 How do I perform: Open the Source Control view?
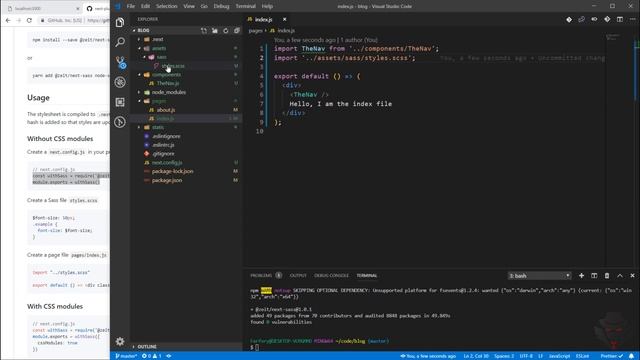click(x=120, y=62)
